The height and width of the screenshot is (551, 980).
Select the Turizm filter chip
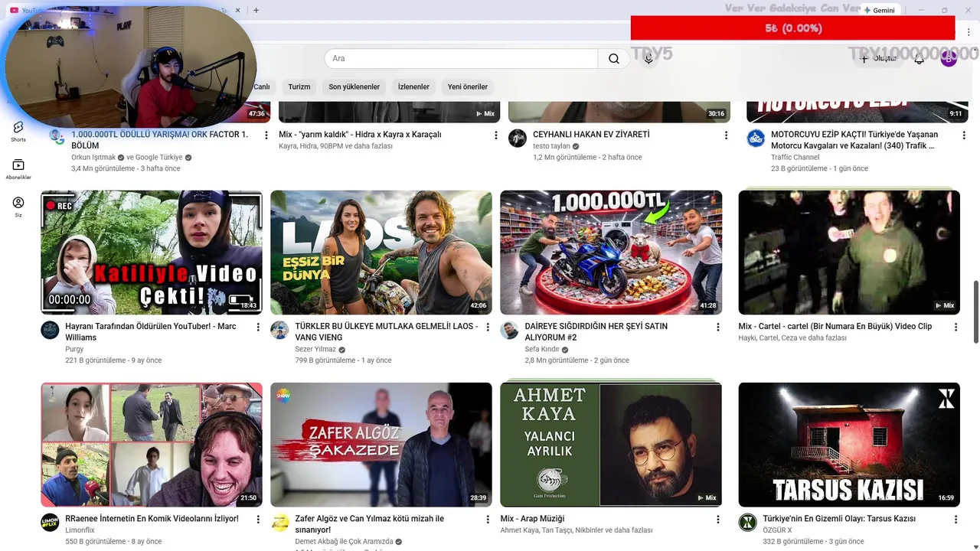tap(299, 86)
